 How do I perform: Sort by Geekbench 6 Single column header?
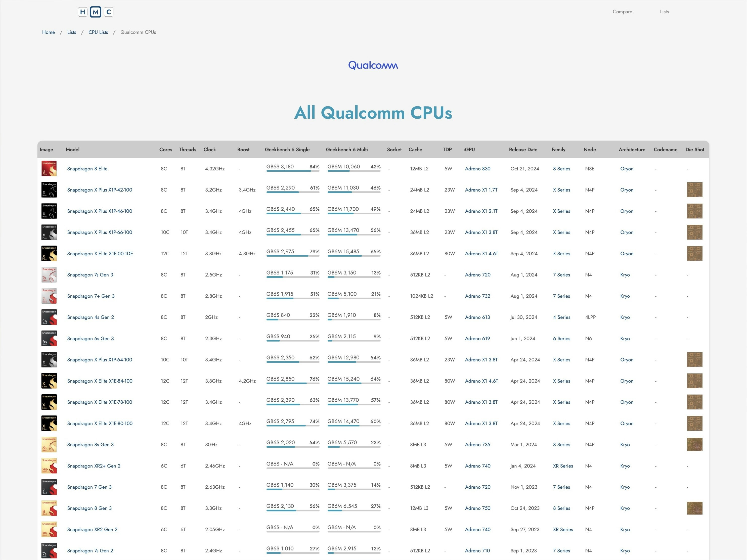click(x=287, y=150)
